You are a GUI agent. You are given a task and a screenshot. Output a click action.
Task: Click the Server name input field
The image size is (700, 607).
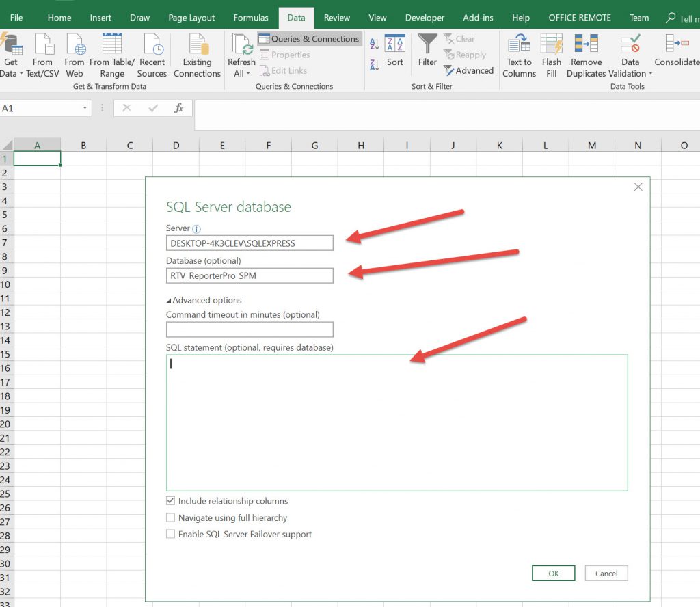pos(250,243)
